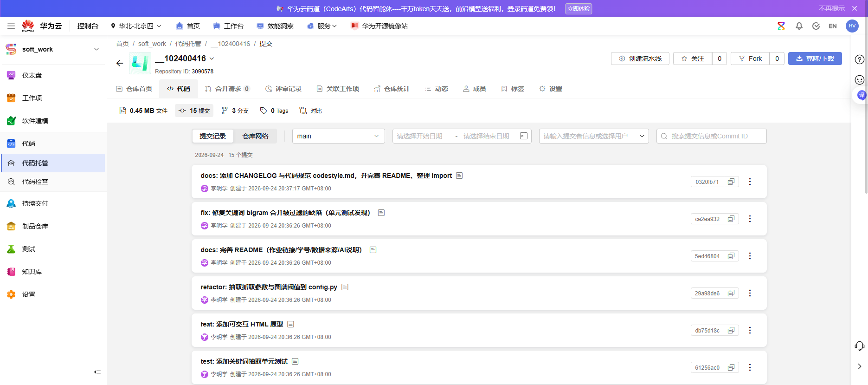Expand the soft_work project dropdown
This screenshot has width=868, height=385.
point(96,49)
